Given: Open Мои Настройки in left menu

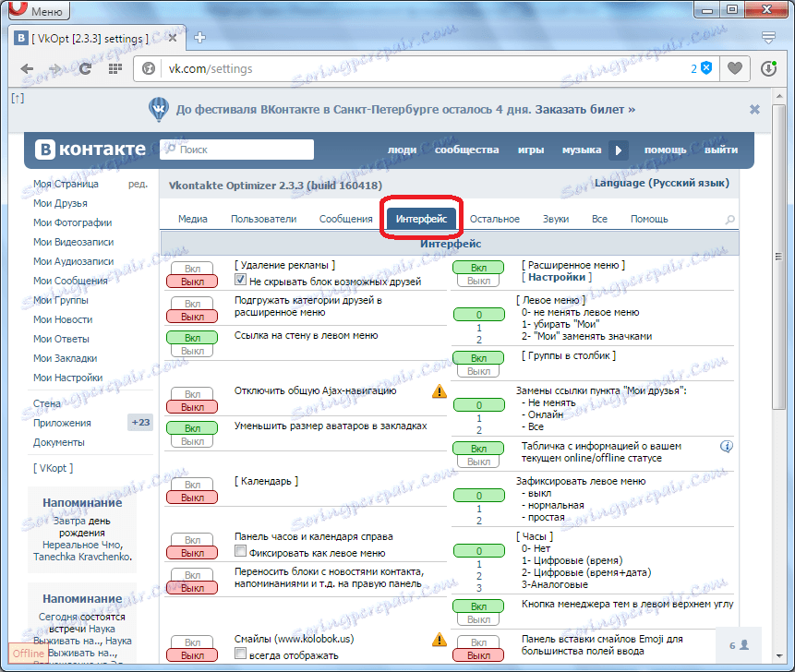Looking at the screenshot, I should point(68,378).
